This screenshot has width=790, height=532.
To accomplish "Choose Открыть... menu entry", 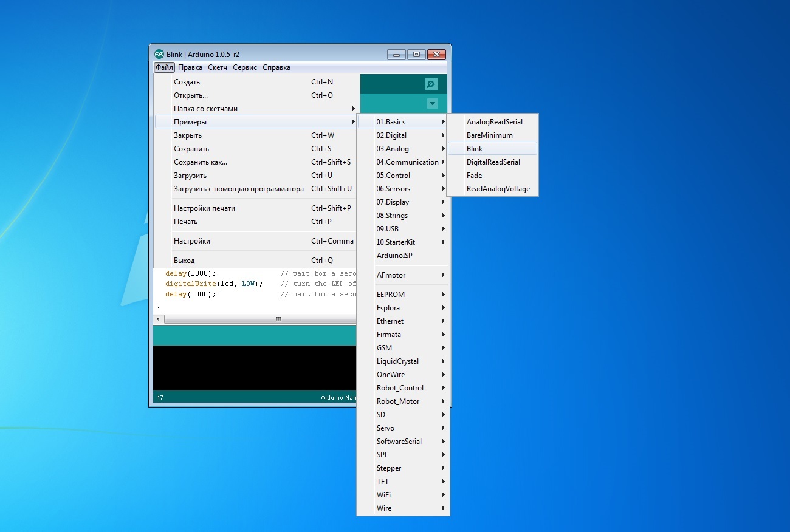I will click(256, 95).
